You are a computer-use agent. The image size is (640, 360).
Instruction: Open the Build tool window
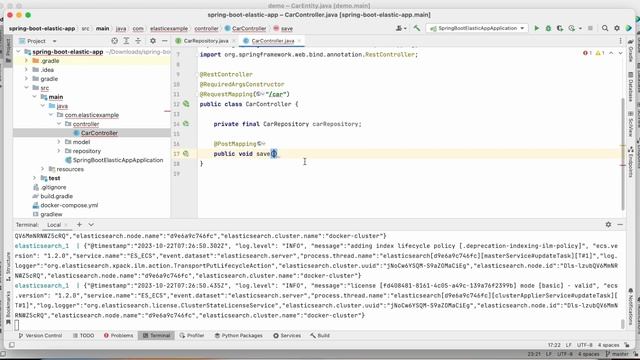pyautogui.click(x=320, y=336)
